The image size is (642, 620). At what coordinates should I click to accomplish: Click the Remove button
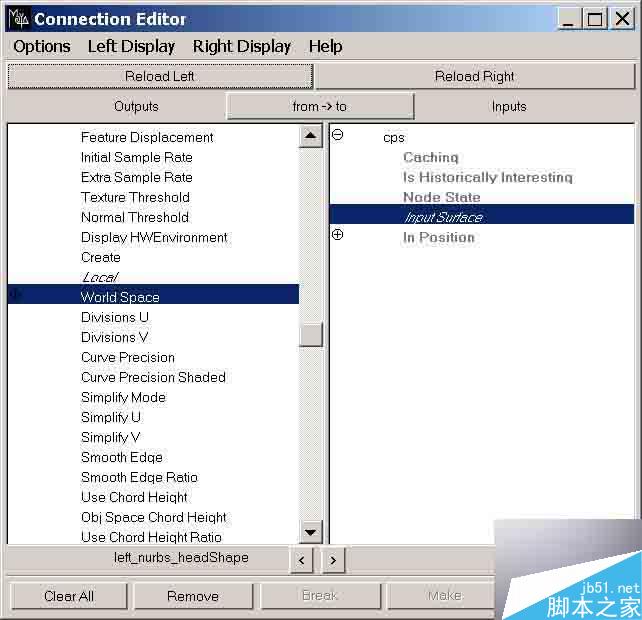pos(193,596)
